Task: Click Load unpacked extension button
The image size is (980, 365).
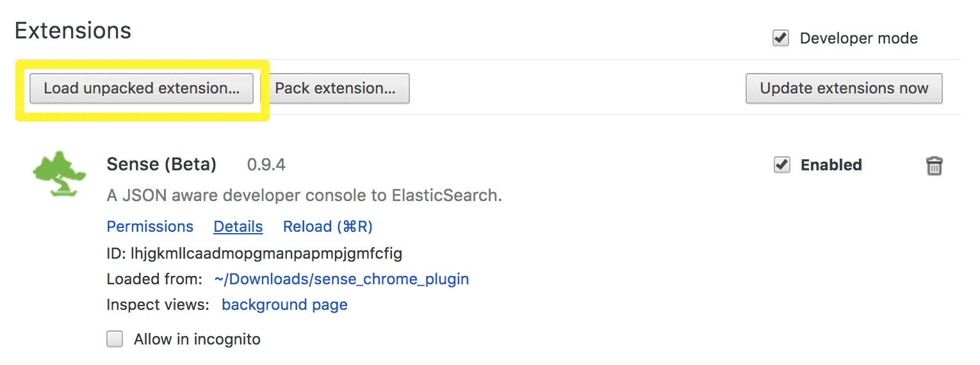Action: point(142,88)
